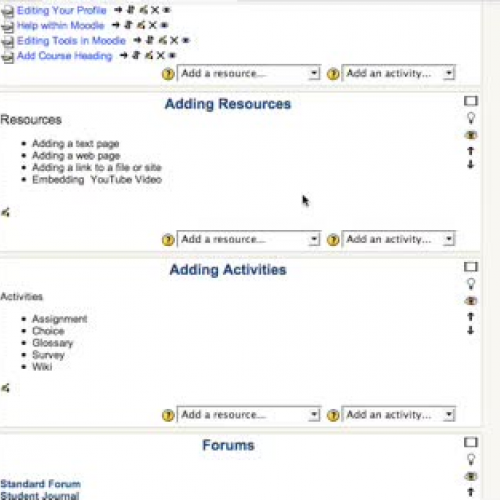
Task: Show only the Adding Activities topic
Action: tap(471, 267)
